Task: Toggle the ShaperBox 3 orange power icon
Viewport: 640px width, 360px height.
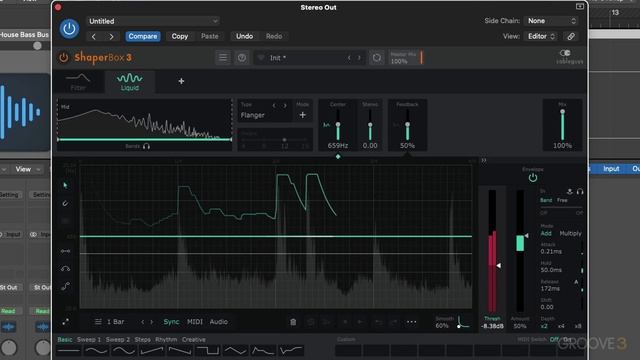Action: pos(64,58)
